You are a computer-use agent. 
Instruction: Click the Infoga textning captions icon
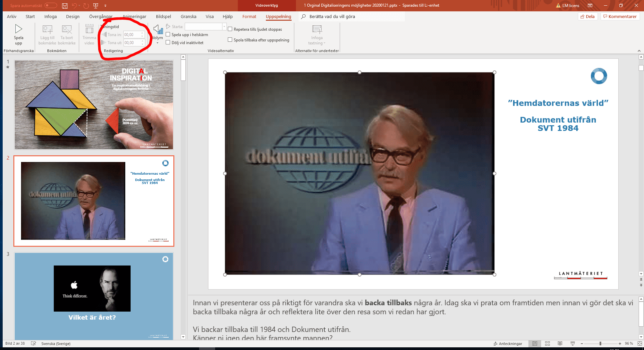pos(317,30)
